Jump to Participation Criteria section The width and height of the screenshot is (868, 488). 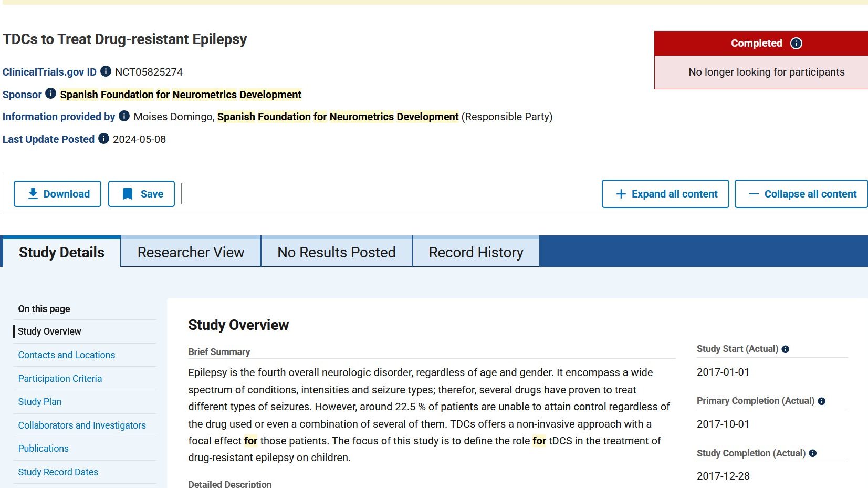tap(60, 379)
